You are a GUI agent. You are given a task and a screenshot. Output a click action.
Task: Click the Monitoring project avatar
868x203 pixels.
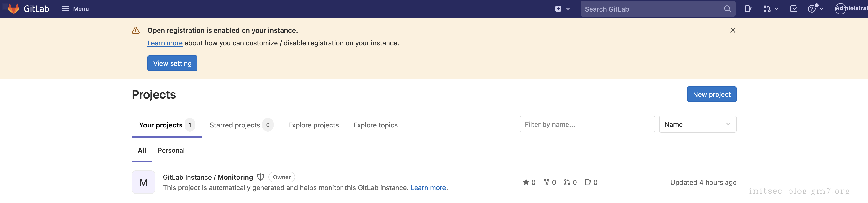tap(143, 182)
